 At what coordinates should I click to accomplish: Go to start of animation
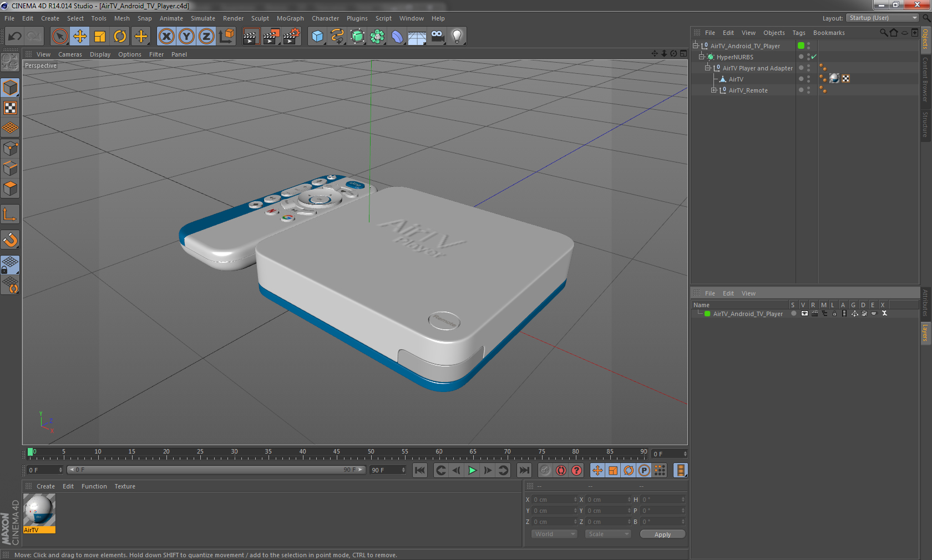pyautogui.click(x=420, y=470)
